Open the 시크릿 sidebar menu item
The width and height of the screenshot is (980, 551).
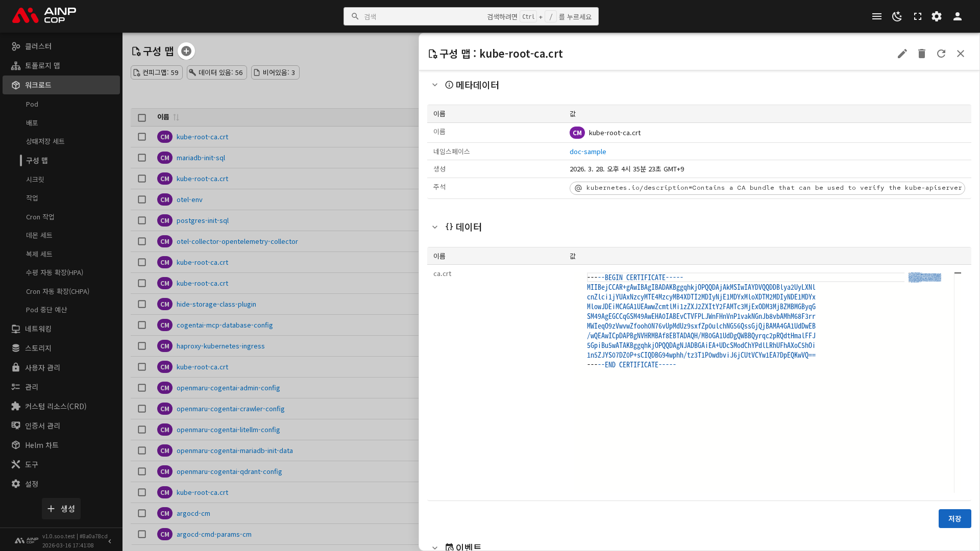[x=35, y=179]
